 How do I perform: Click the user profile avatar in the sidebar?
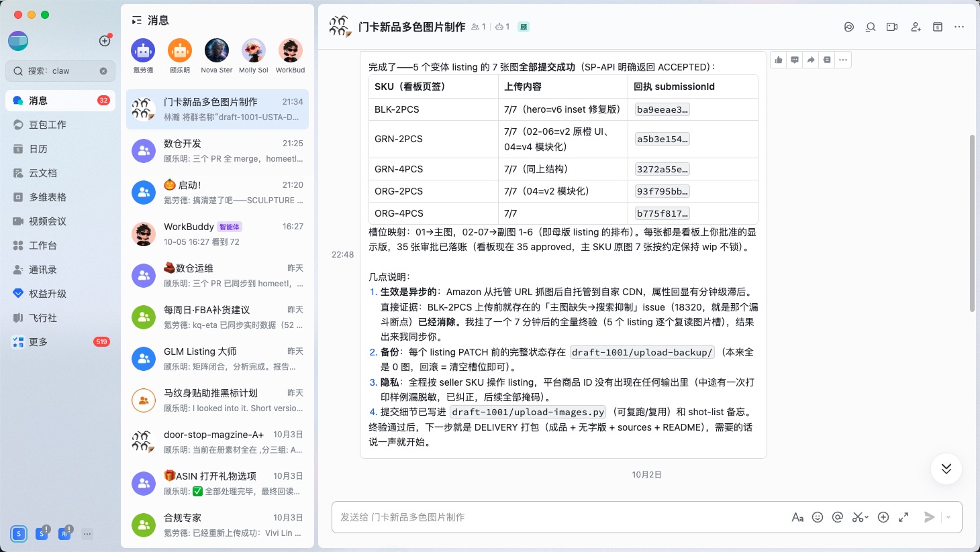click(x=18, y=41)
